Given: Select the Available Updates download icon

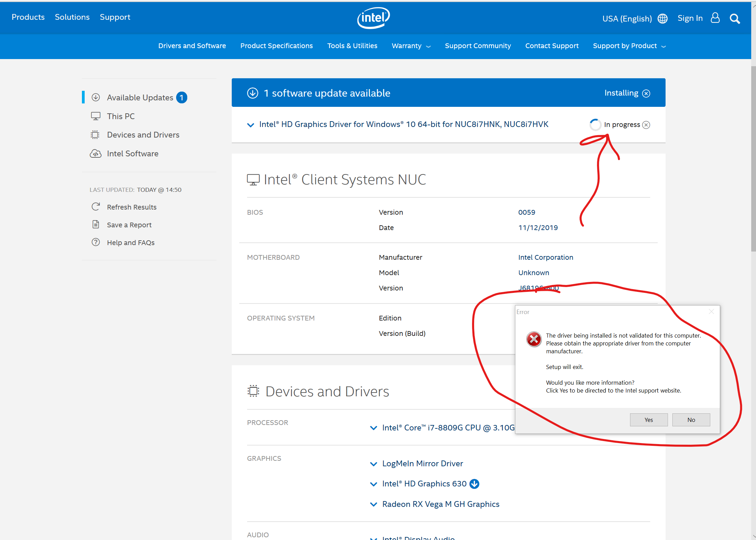Looking at the screenshot, I should pyautogui.click(x=96, y=97).
